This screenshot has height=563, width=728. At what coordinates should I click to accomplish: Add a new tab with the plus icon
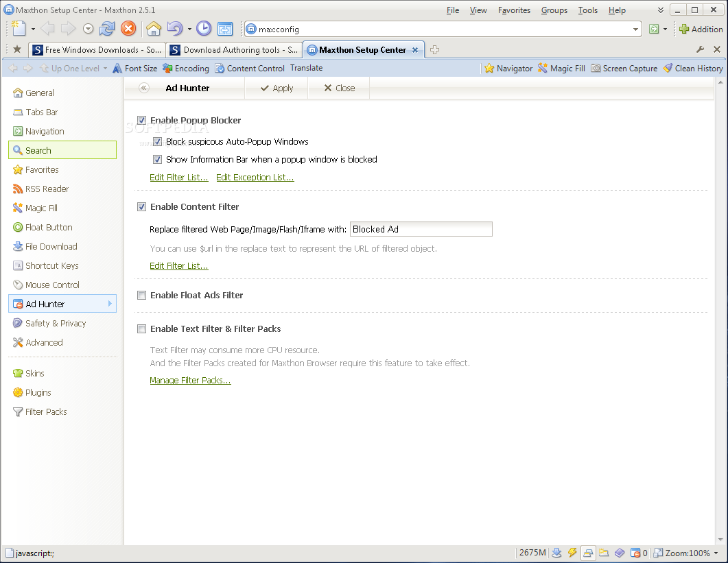[434, 49]
